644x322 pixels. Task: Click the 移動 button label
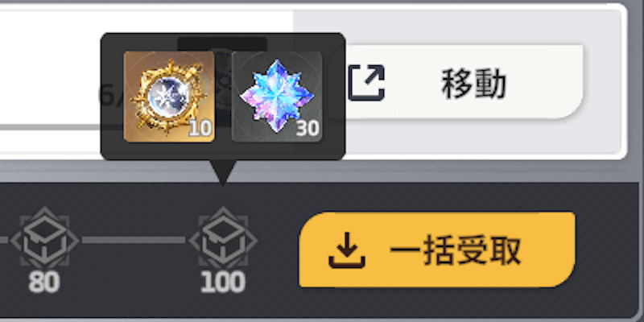click(x=473, y=84)
